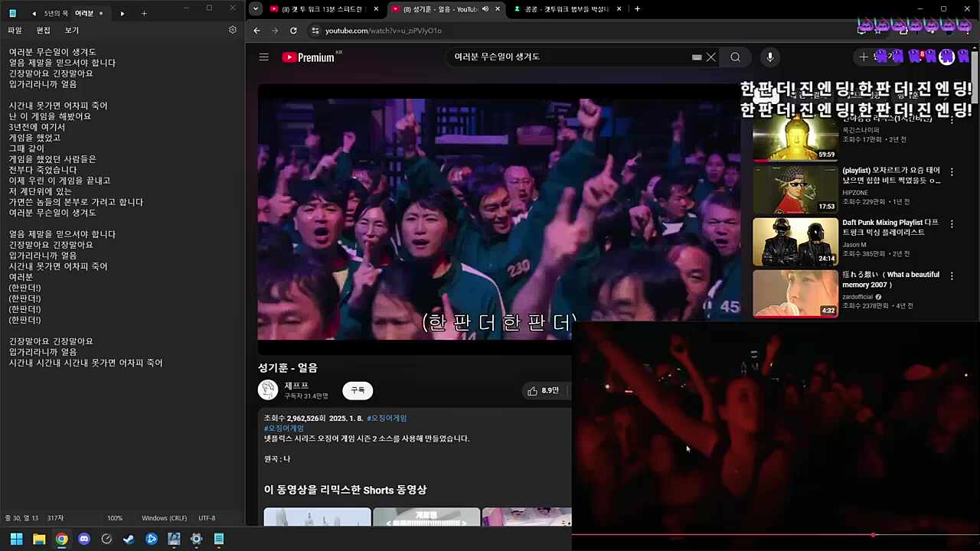Open a new Chrome tab
This screenshot has width=980, height=551.
[x=637, y=9]
